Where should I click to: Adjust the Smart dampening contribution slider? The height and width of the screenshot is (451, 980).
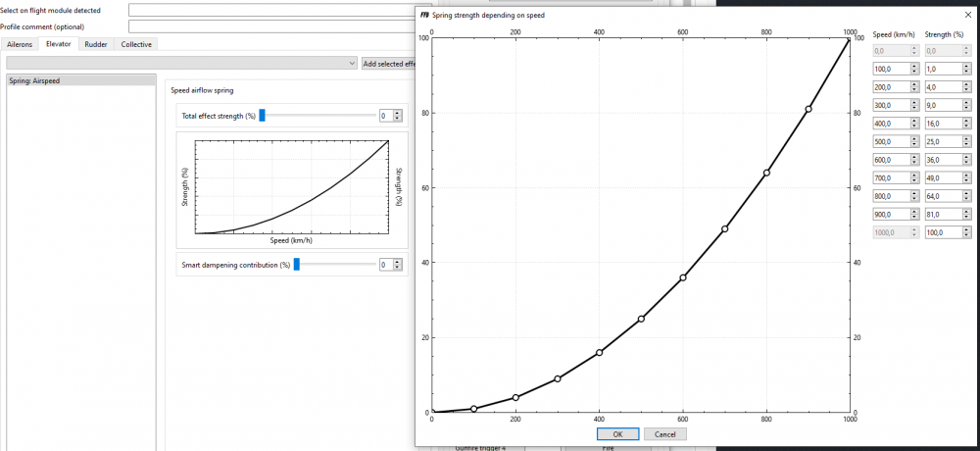(334, 265)
